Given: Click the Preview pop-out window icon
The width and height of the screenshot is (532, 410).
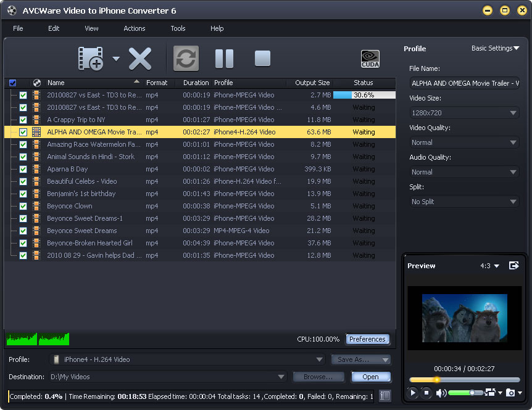Looking at the screenshot, I should 514,266.
